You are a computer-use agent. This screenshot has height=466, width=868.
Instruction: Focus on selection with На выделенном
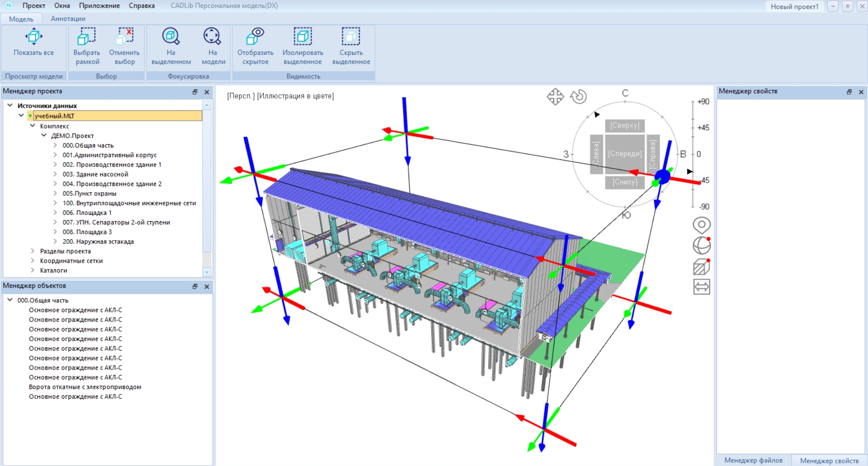point(171,37)
